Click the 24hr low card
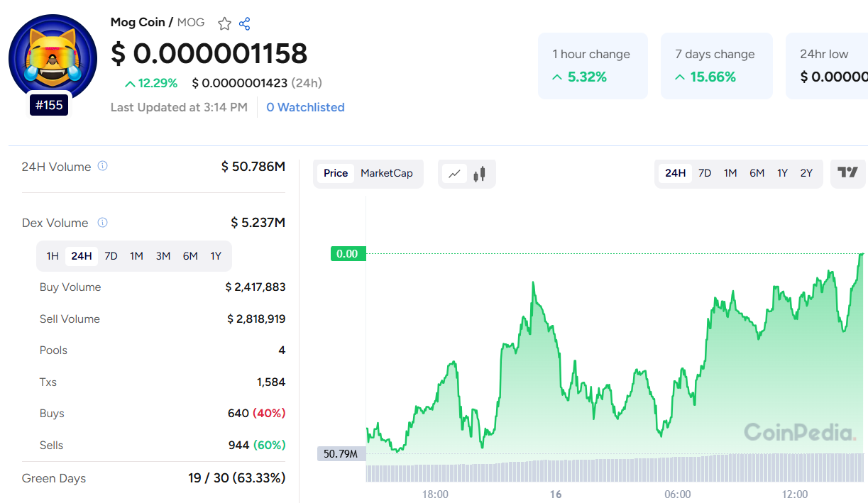868x503 pixels. point(827,66)
